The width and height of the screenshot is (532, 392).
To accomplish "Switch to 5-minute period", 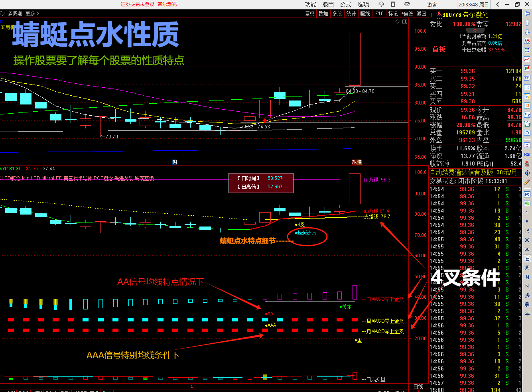I will (x=527, y=222).
